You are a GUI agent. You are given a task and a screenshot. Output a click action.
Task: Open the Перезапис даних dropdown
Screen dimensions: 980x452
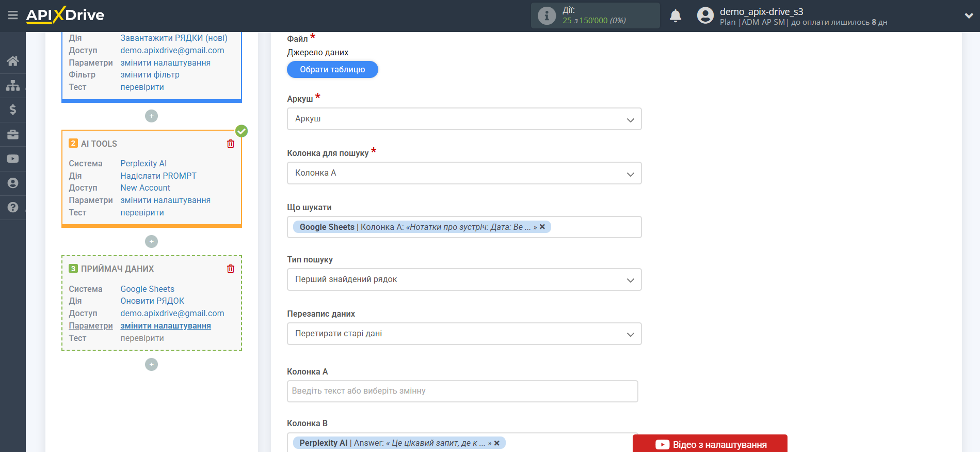pos(463,334)
